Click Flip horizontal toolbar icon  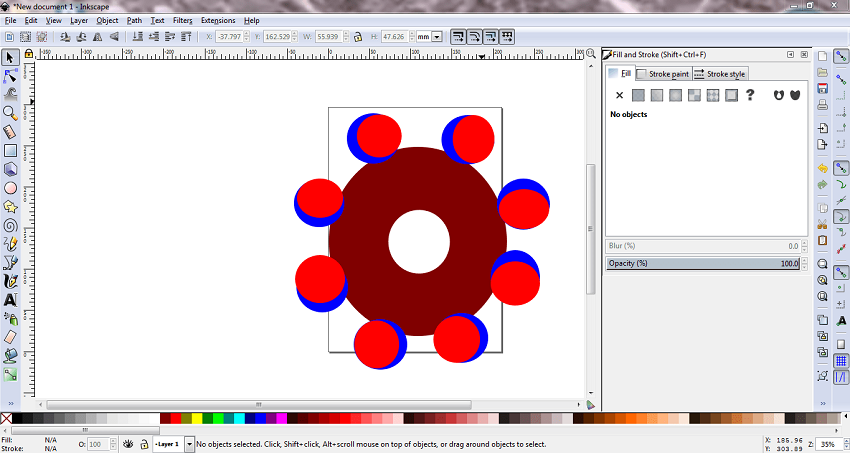tap(98, 37)
